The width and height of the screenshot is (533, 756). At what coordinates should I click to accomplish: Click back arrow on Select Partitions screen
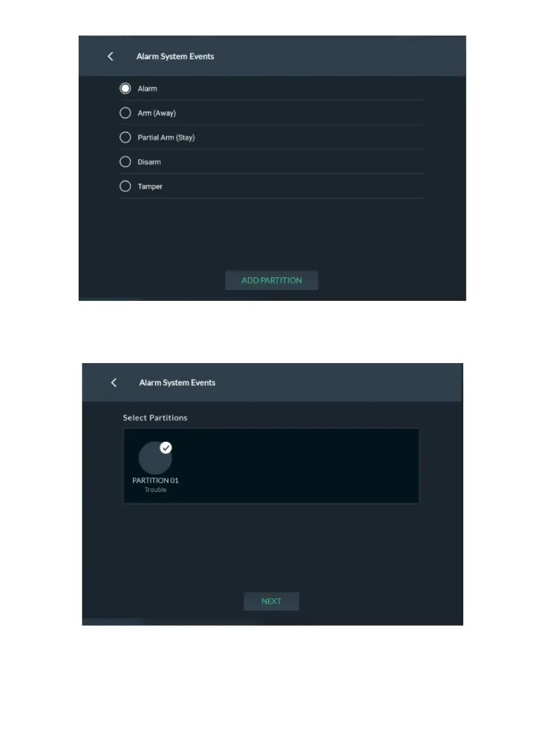(x=114, y=382)
